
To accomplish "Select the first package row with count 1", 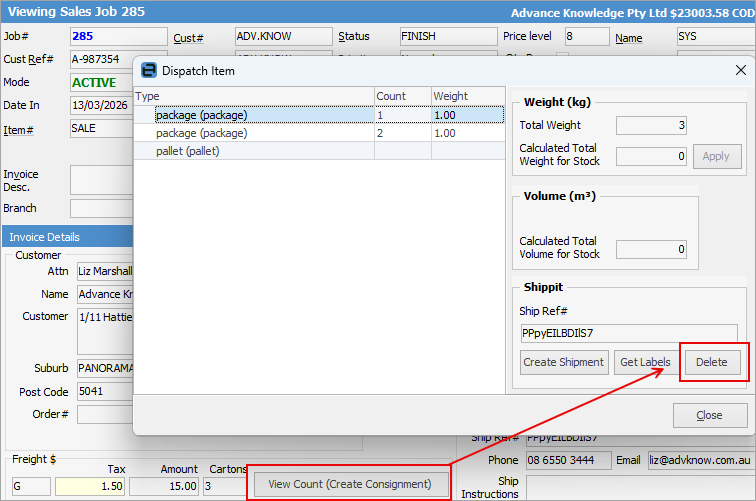I will point(319,115).
